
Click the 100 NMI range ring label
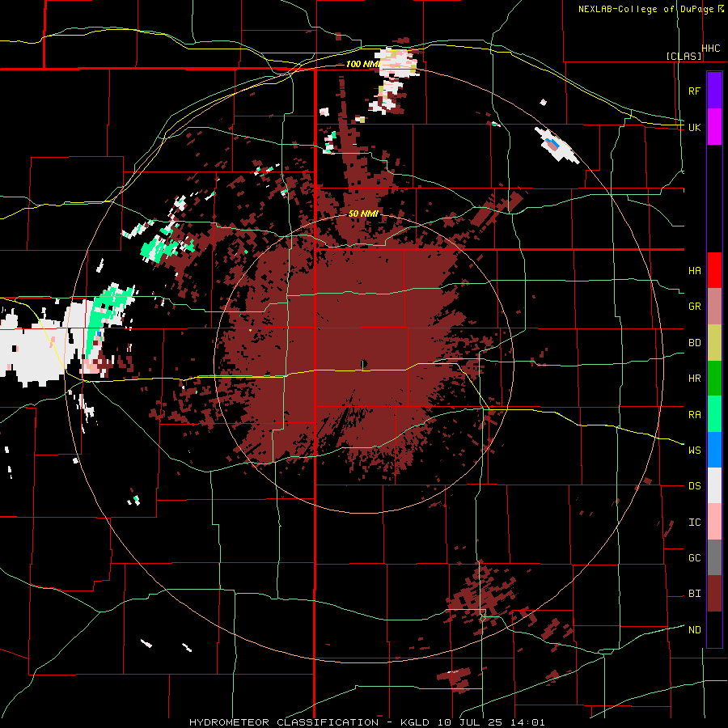(363, 64)
